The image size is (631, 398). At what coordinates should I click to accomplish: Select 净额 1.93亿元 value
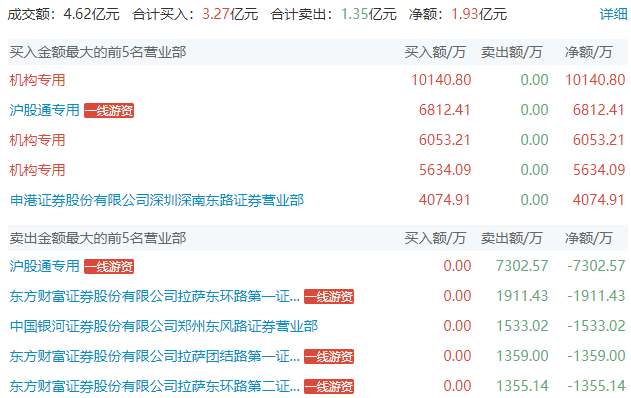click(479, 14)
